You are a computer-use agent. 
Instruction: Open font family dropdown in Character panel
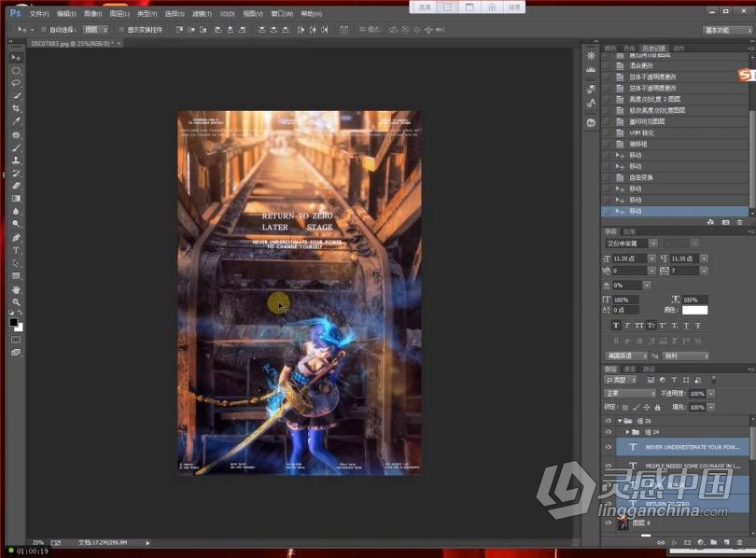coord(652,244)
